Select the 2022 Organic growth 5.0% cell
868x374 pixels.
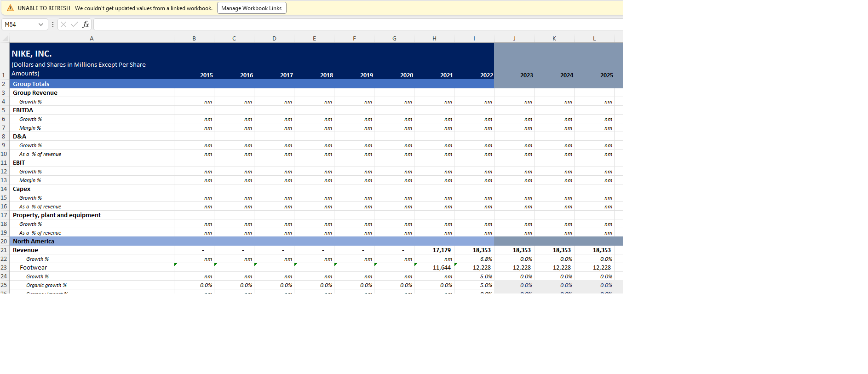click(474, 285)
